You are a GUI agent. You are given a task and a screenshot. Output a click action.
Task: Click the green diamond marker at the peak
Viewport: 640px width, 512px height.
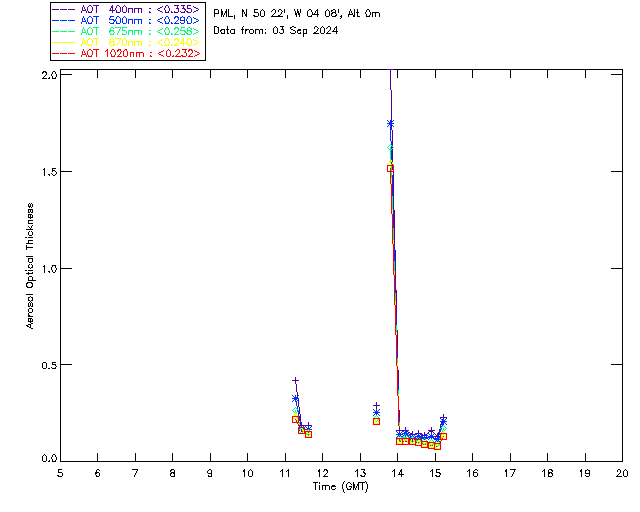(x=390, y=147)
